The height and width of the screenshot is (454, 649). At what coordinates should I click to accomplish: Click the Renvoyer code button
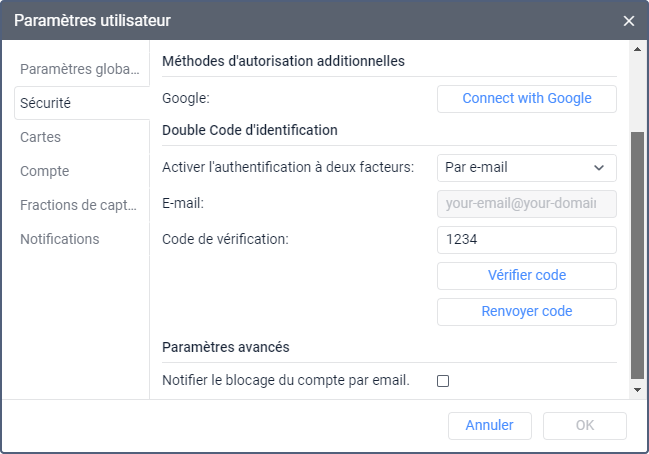[527, 311]
